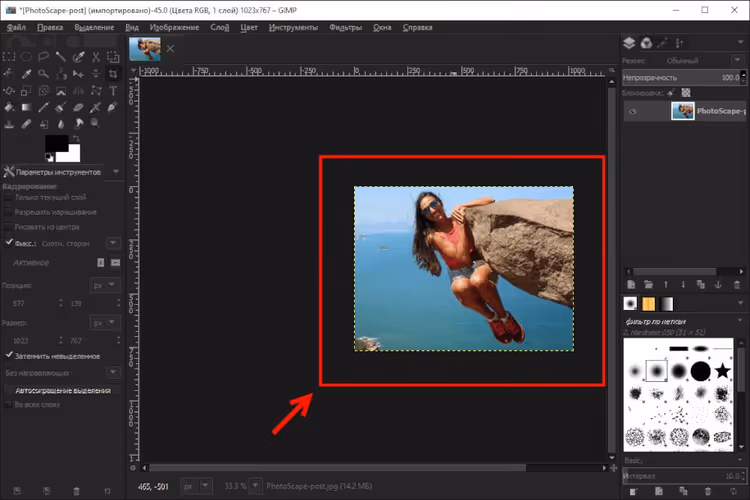This screenshot has height=500, width=750.
Task: Enable the 'Во всех слоях' checkbox
Action: tap(8, 405)
